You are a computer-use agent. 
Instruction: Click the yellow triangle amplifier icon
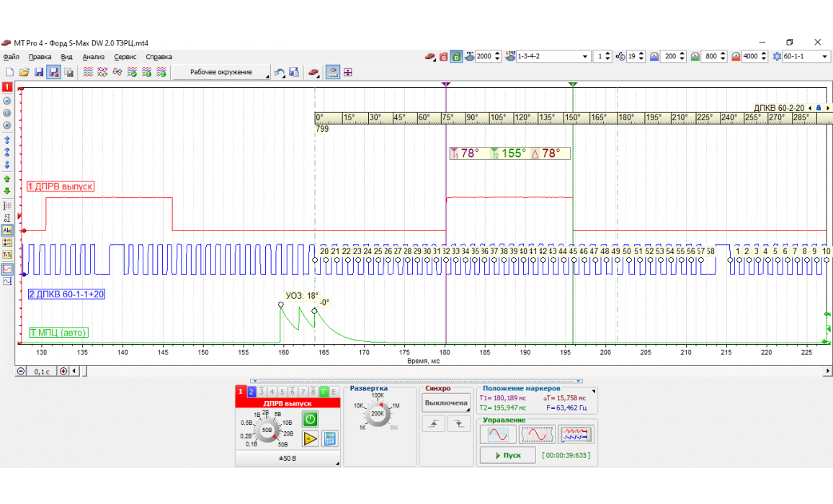click(311, 438)
